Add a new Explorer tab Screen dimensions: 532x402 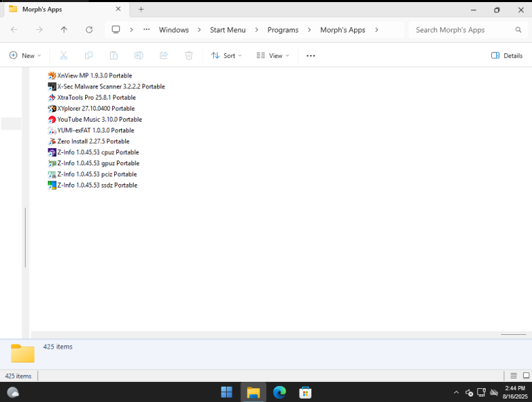[141, 10]
